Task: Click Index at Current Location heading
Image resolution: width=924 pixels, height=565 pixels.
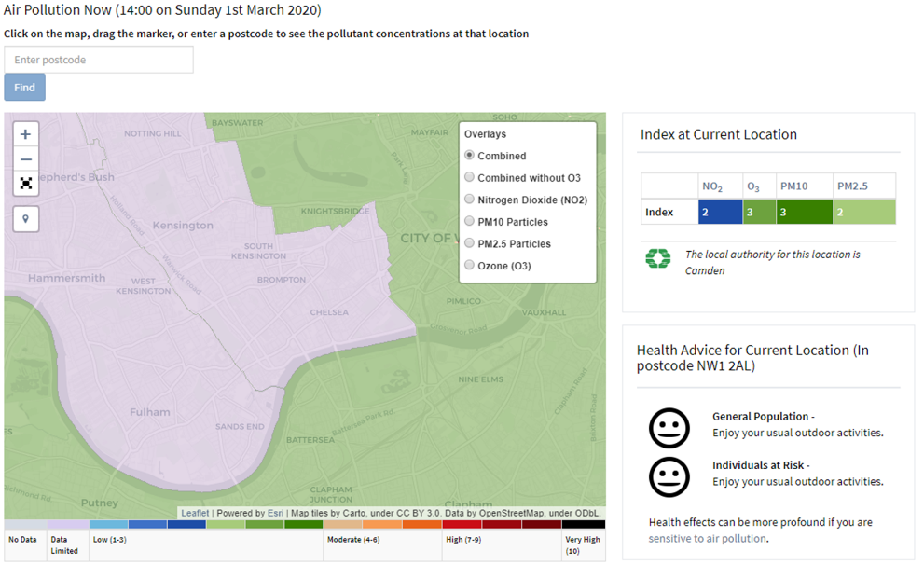Action: click(718, 134)
